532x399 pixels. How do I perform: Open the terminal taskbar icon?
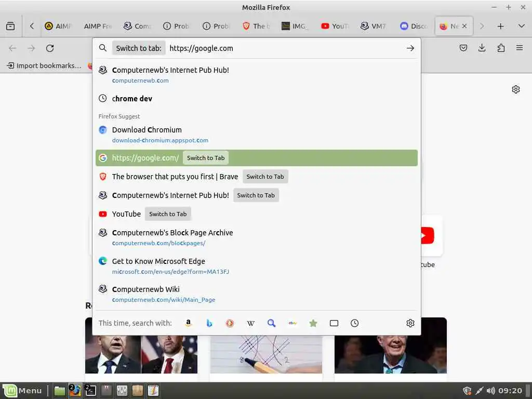(90, 391)
